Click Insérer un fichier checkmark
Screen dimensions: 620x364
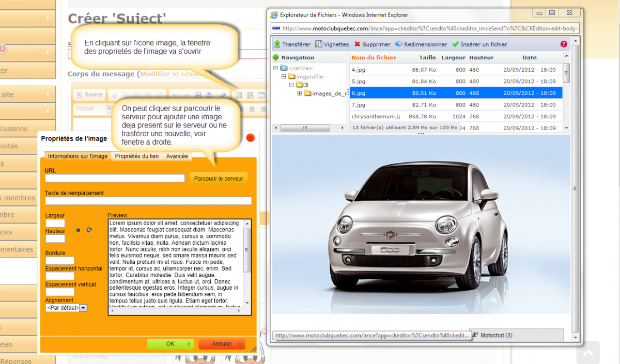point(479,44)
